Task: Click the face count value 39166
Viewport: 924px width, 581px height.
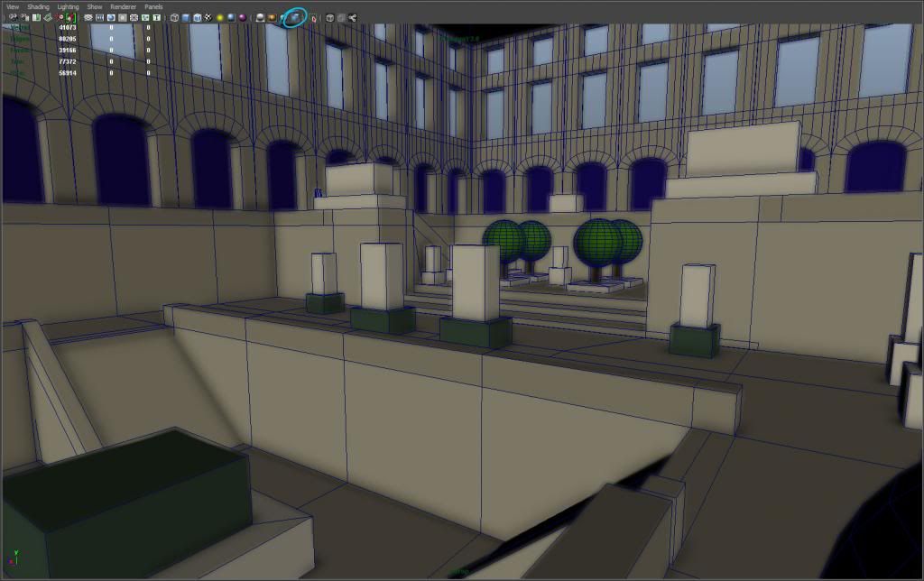Action: pos(68,51)
